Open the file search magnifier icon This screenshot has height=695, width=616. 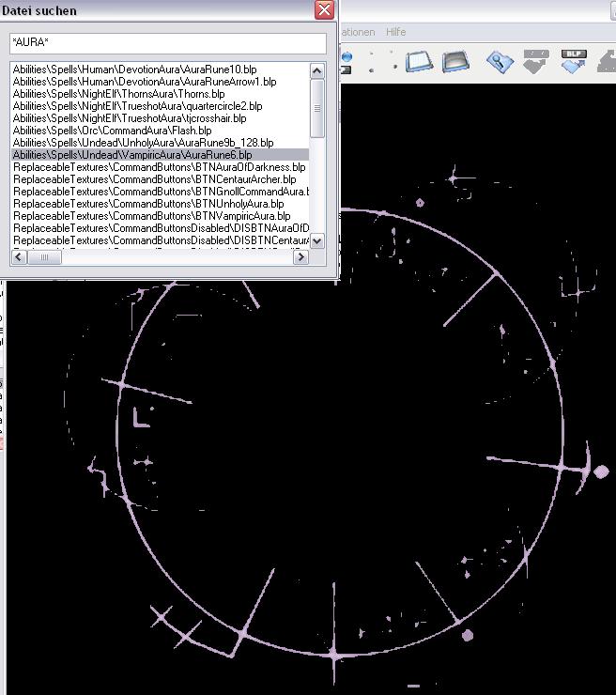pyautogui.click(x=500, y=62)
